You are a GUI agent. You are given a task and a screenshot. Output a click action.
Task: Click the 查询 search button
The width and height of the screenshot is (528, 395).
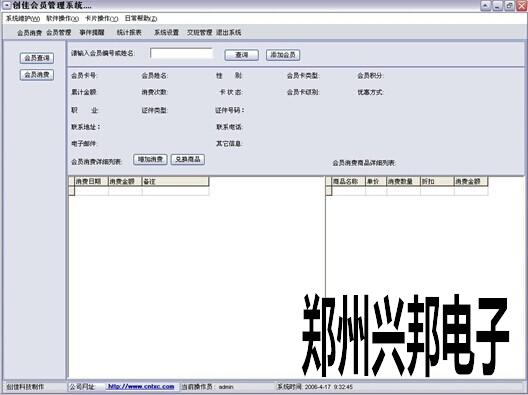tap(241, 55)
